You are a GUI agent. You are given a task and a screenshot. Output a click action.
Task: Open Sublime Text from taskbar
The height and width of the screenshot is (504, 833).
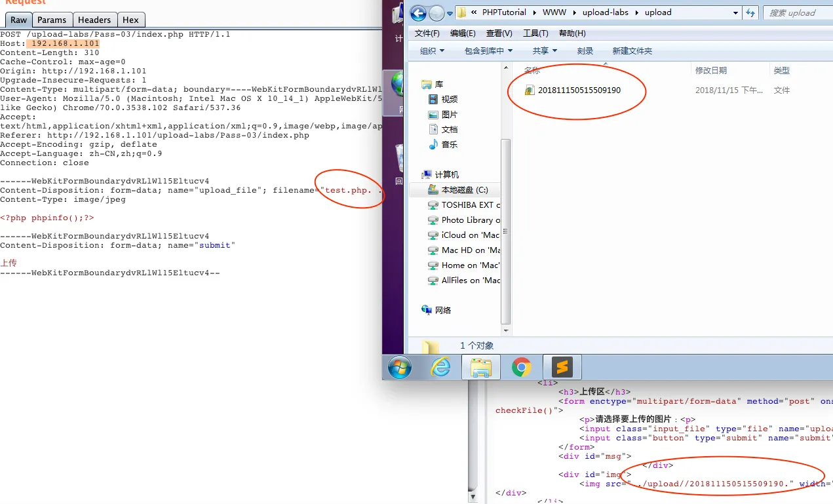point(562,368)
